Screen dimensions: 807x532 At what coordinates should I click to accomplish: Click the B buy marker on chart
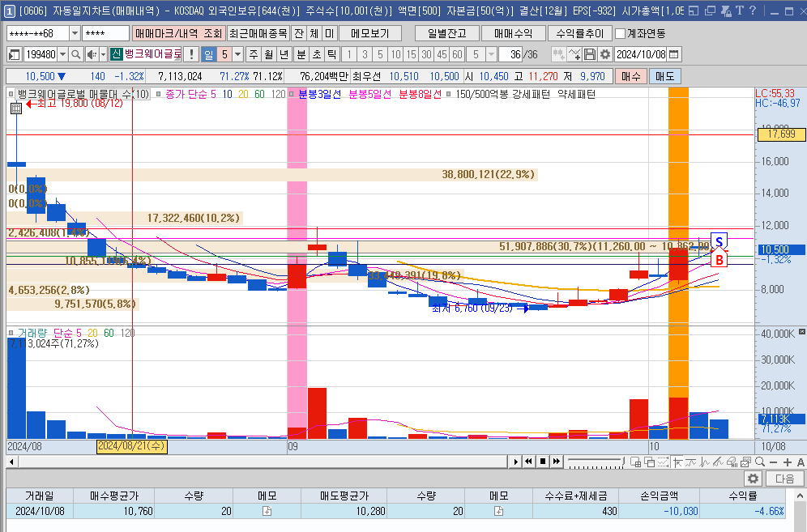pyautogui.click(x=719, y=259)
